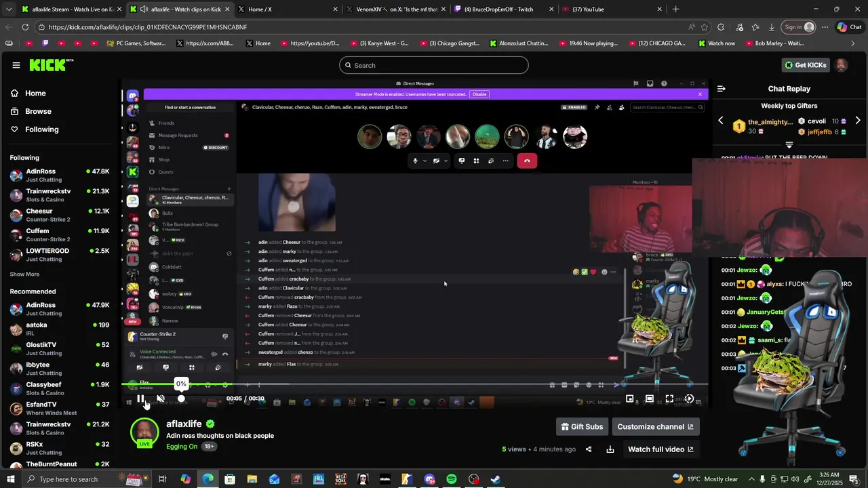Show hidden system tray icons

(x=751, y=479)
